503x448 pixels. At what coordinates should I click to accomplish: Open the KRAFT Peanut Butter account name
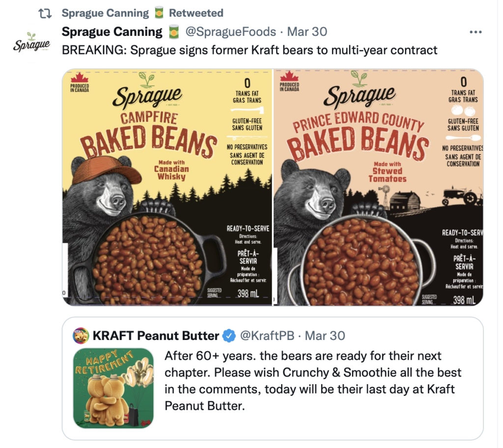[156, 336]
